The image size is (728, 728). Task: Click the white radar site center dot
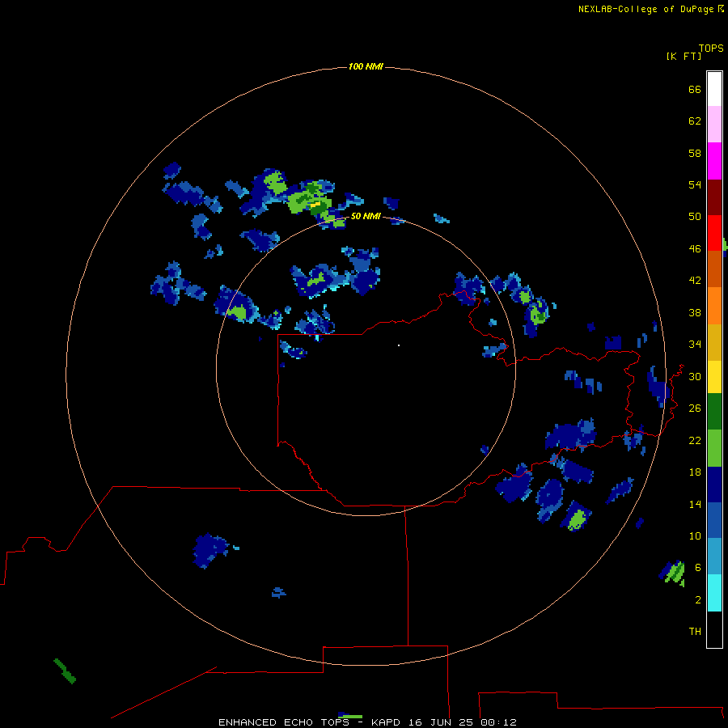[x=398, y=345]
